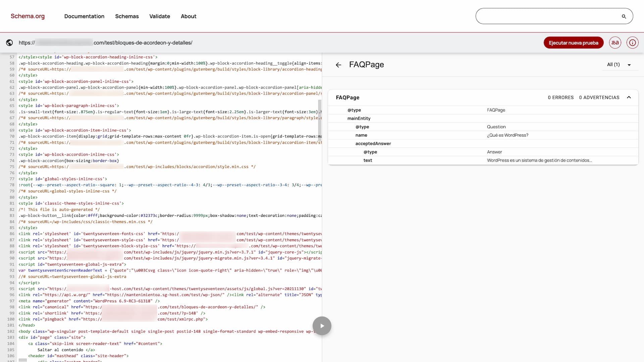
Task: Click the 0 ERRORES counter
Action: coord(560,98)
